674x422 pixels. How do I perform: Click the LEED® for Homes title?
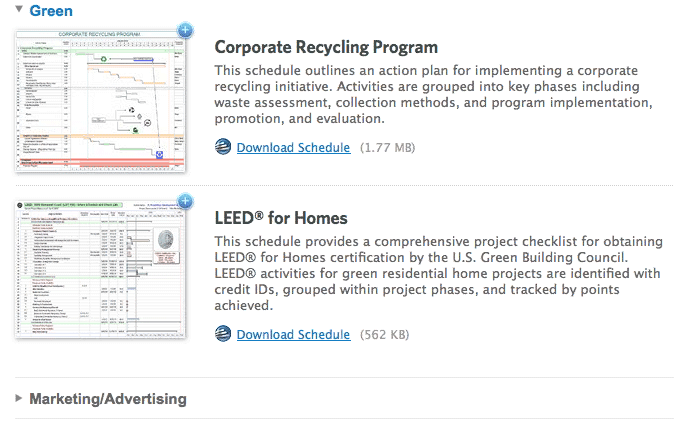click(x=281, y=218)
